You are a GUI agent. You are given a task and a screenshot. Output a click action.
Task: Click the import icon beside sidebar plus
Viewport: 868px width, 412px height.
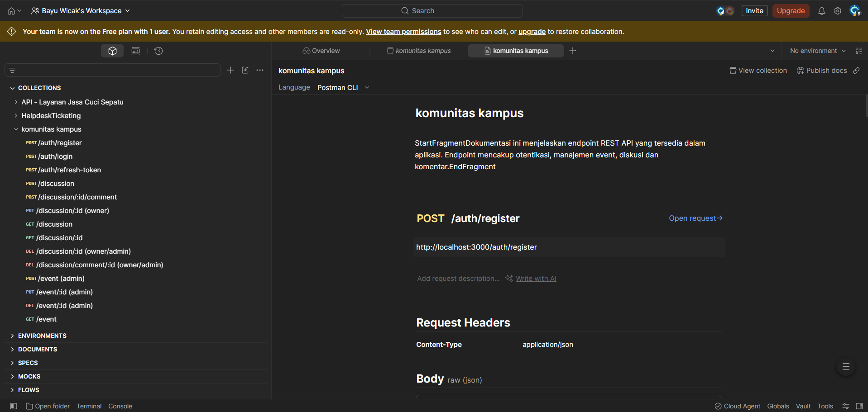point(245,70)
